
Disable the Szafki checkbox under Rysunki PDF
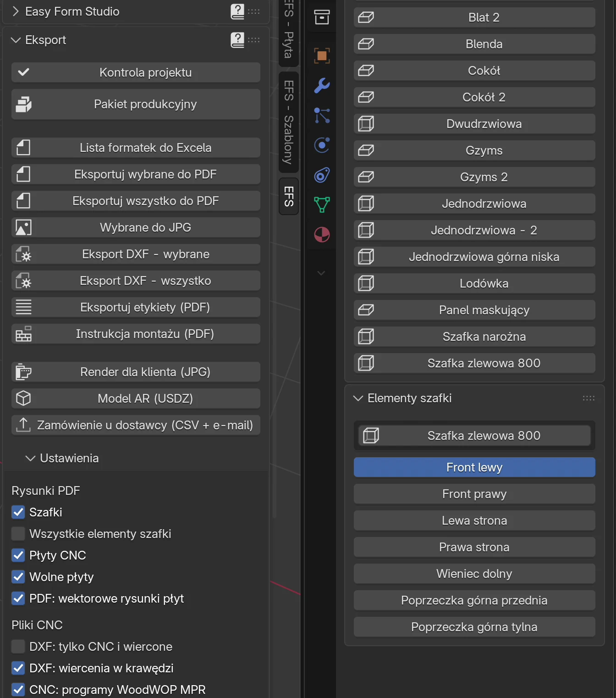18,512
